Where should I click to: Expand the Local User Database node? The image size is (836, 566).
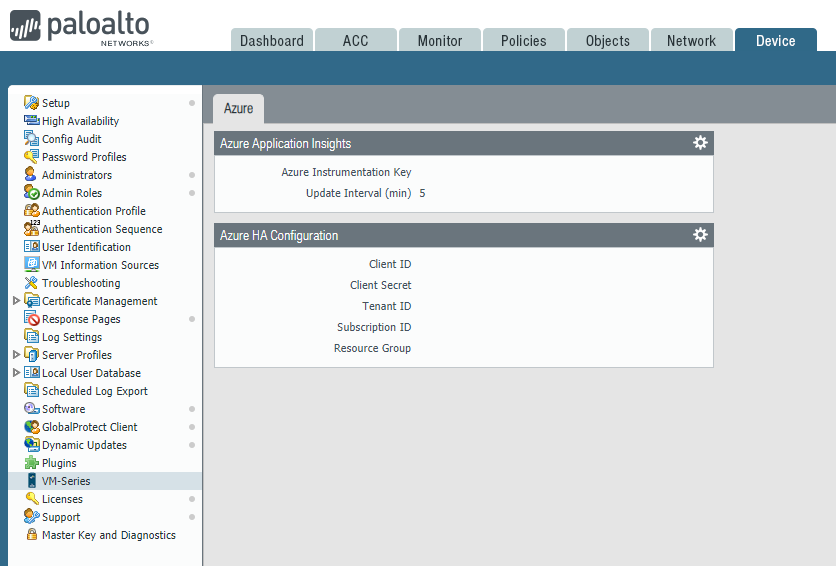(16, 373)
